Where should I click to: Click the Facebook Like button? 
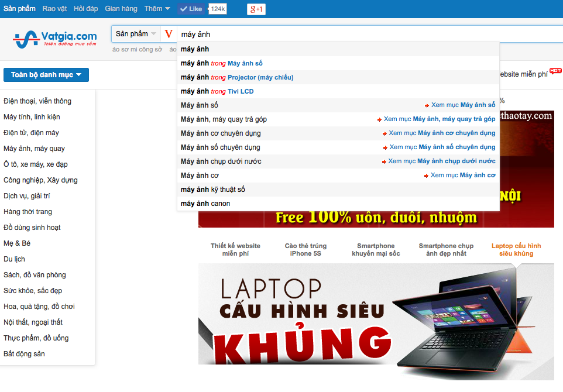[191, 9]
